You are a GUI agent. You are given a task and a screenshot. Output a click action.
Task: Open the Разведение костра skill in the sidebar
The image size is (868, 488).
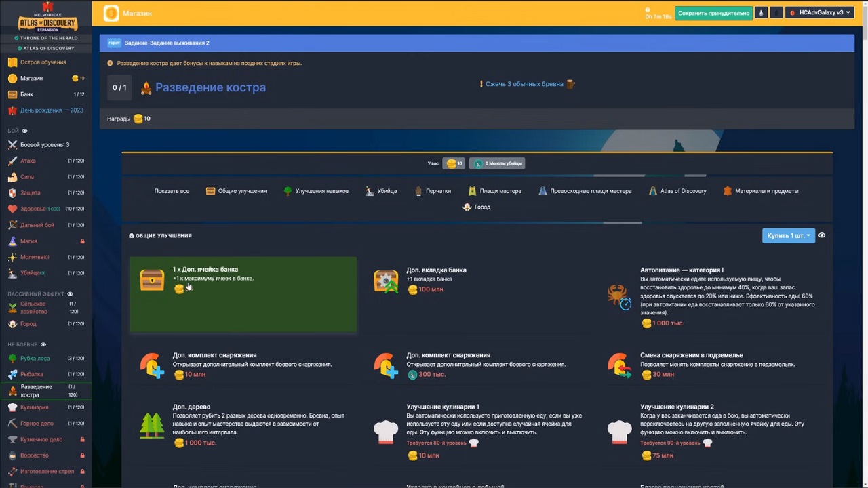tap(36, 390)
